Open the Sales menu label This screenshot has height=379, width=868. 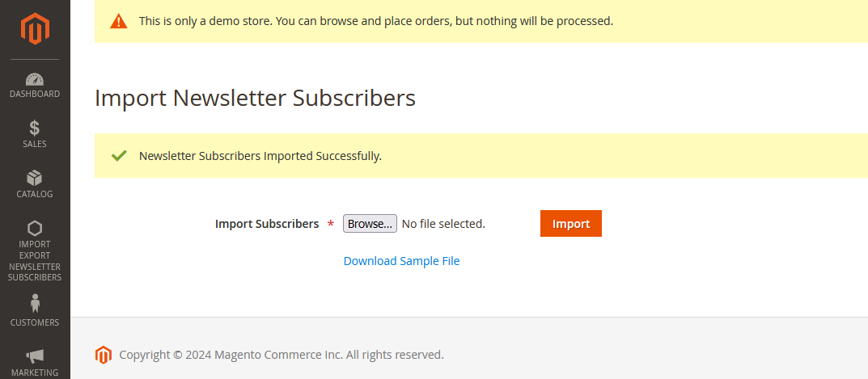tap(35, 144)
